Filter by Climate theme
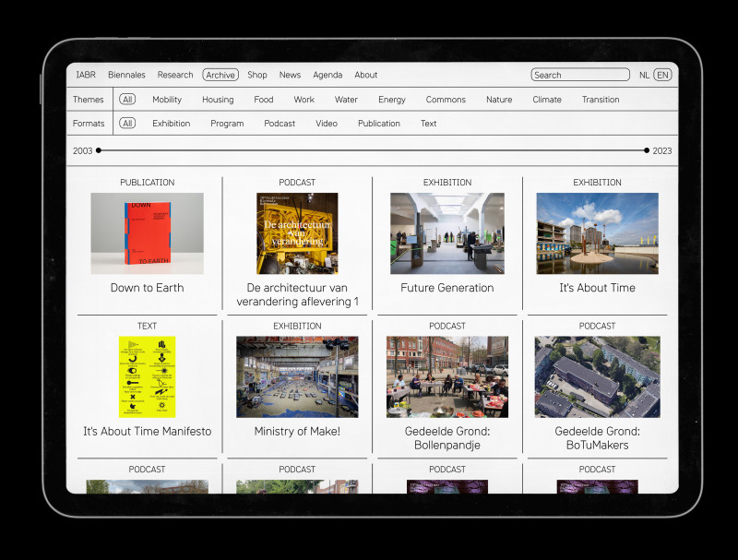 pyautogui.click(x=547, y=100)
